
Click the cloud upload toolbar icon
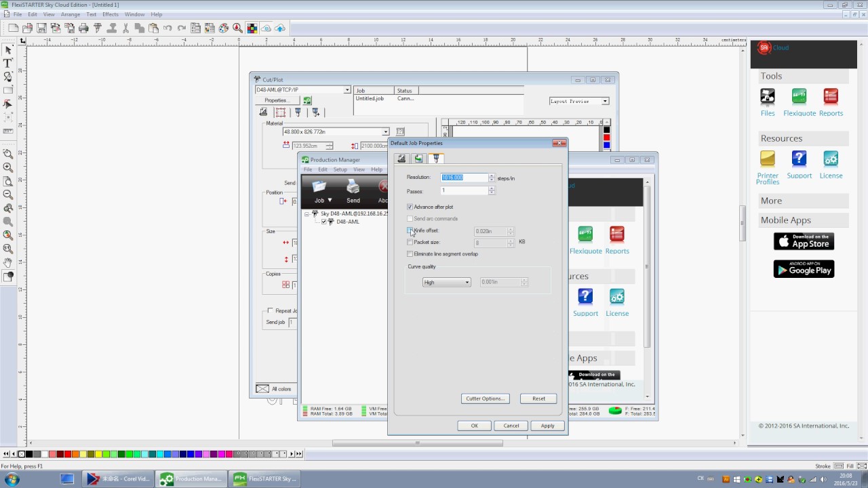click(280, 28)
